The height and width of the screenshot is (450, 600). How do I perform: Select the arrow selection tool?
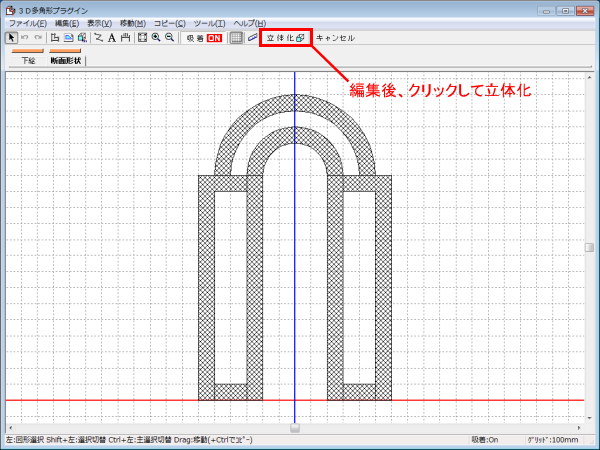pos(11,38)
